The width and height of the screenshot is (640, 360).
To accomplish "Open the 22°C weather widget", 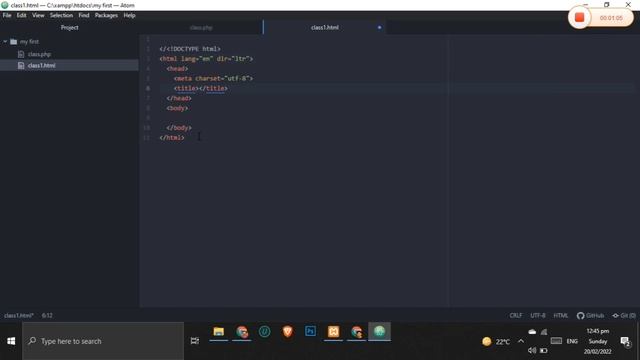I will (496, 342).
